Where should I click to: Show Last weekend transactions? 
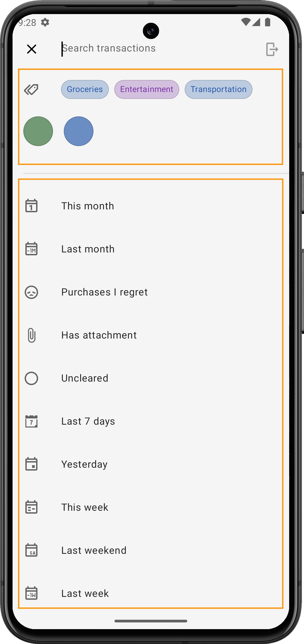(x=94, y=550)
